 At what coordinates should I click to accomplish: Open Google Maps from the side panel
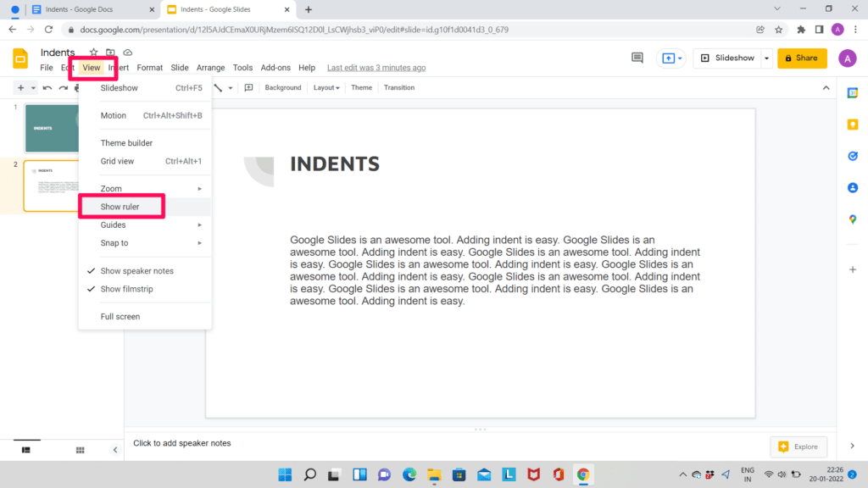[x=853, y=219]
